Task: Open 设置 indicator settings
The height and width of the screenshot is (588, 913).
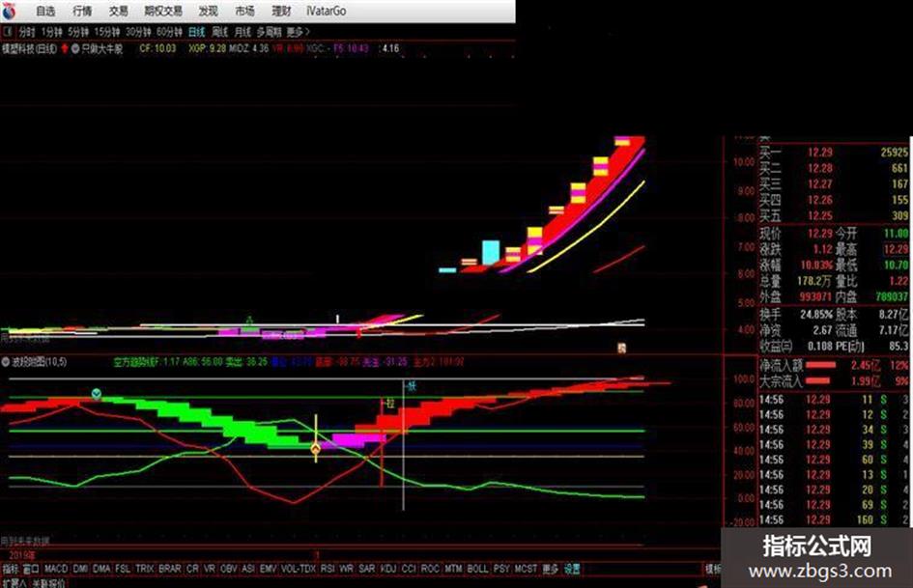Action: coord(572,569)
